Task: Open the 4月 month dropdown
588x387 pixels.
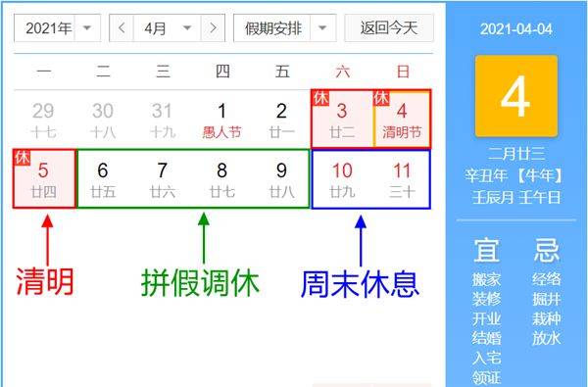Action: click(x=167, y=28)
